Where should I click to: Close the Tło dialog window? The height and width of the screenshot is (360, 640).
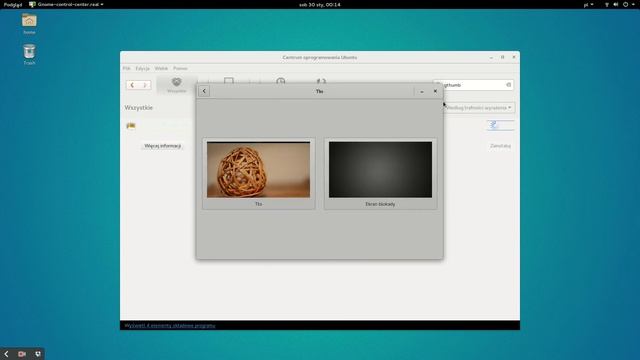[x=435, y=91]
